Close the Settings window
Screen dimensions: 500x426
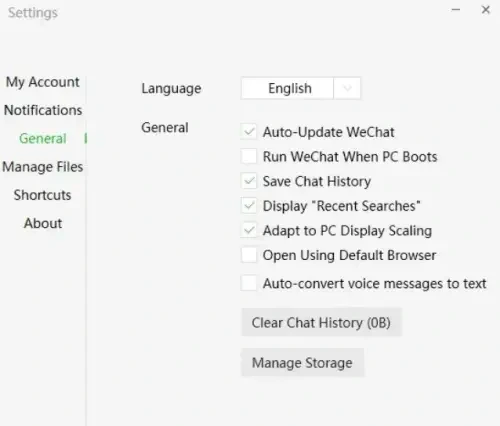(x=486, y=10)
